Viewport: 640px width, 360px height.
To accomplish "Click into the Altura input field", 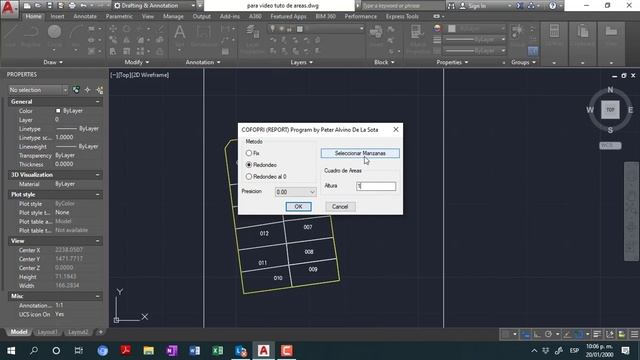I will tap(376, 186).
